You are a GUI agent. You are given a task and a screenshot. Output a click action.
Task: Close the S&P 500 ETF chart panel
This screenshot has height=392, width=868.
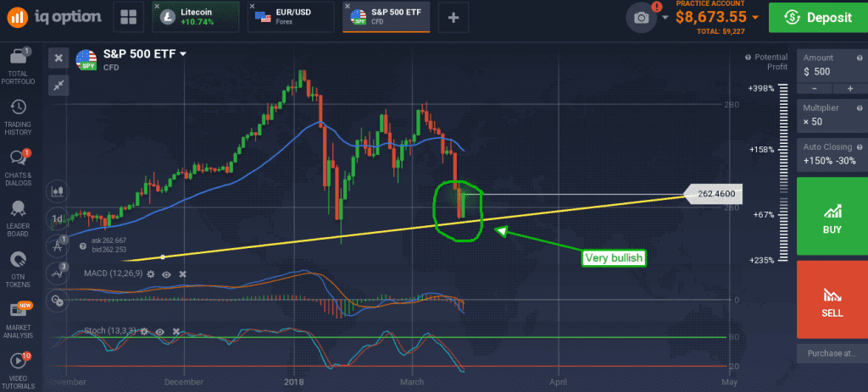(x=58, y=58)
